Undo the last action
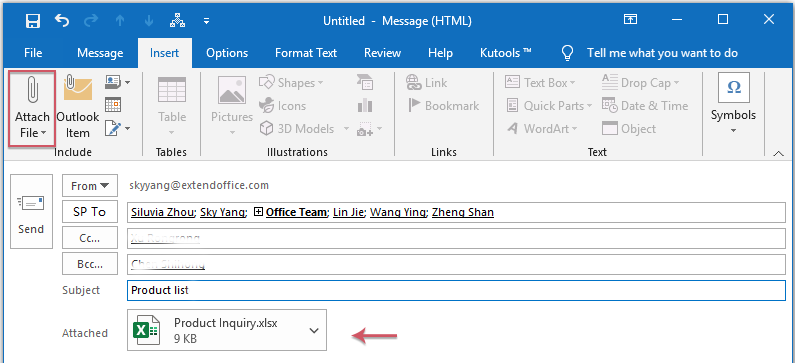 click(61, 21)
